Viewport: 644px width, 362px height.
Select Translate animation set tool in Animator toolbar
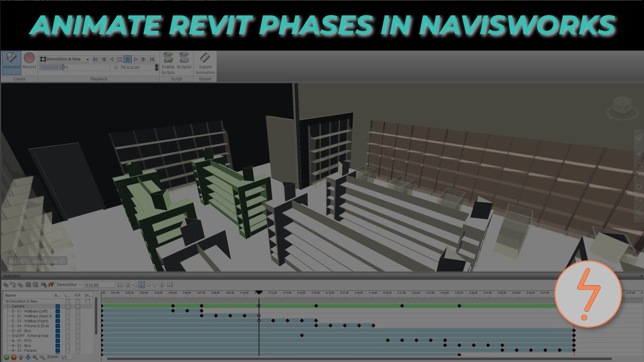[x=6, y=285]
